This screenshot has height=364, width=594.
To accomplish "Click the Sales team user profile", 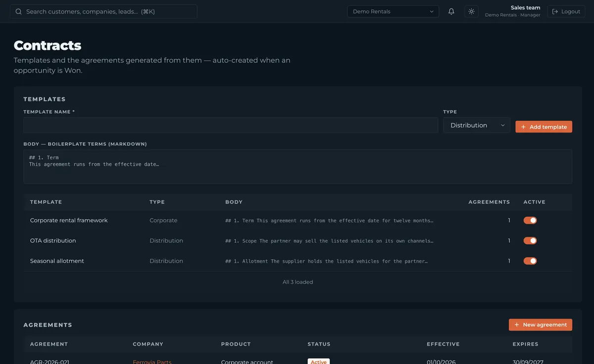I will [513, 11].
